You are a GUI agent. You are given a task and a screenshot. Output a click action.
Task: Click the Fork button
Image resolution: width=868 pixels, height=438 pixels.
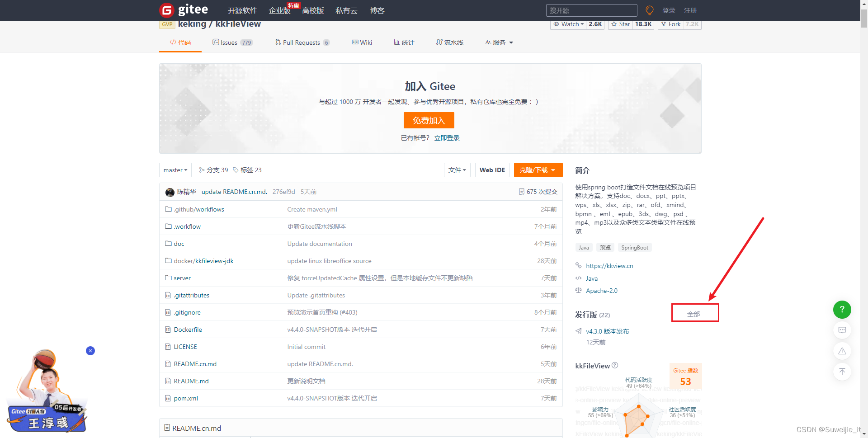pyautogui.click(x=670, y=24)
